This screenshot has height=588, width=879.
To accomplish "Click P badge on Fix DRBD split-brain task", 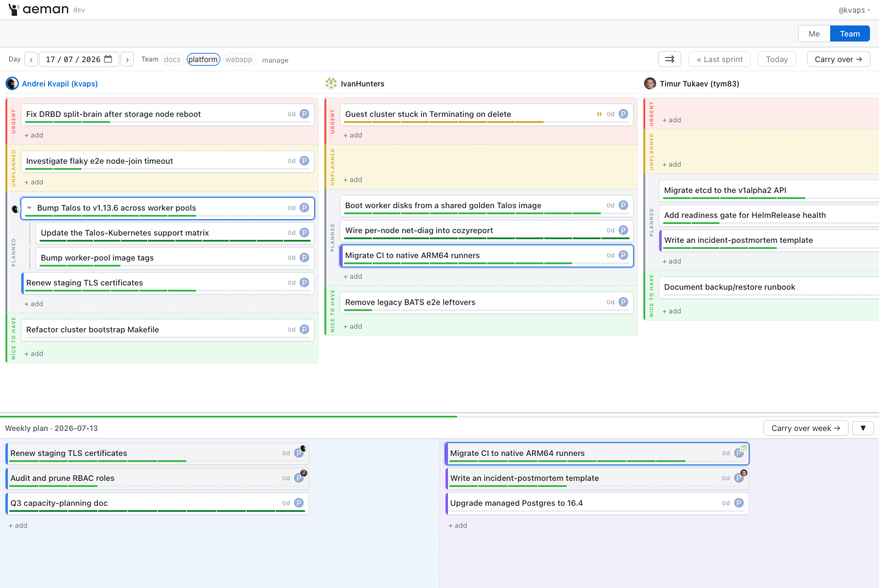I will click(304, 114).
